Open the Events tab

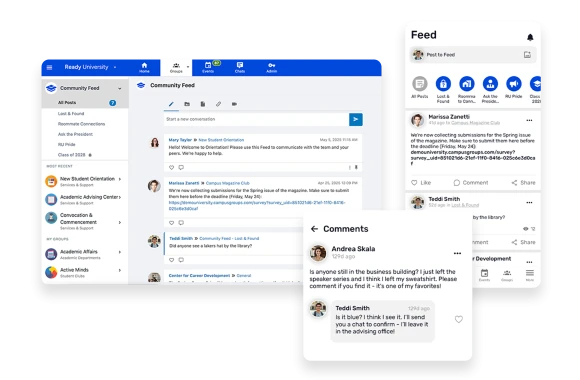[x=208, y=67]
